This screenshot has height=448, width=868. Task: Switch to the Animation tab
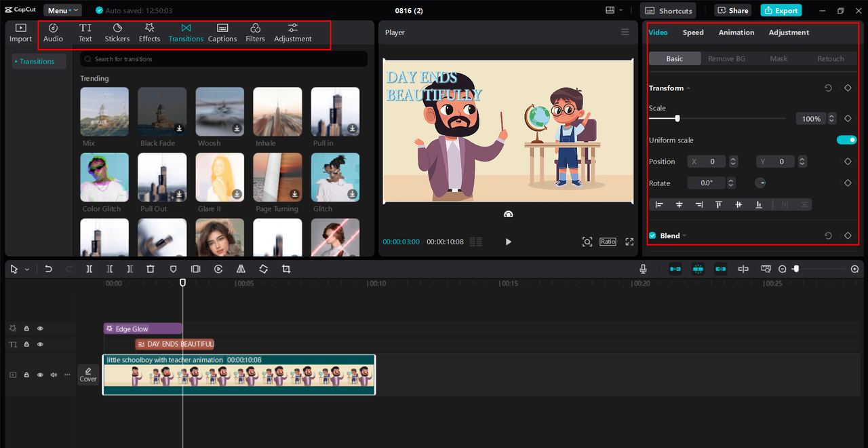pos(736,33)
